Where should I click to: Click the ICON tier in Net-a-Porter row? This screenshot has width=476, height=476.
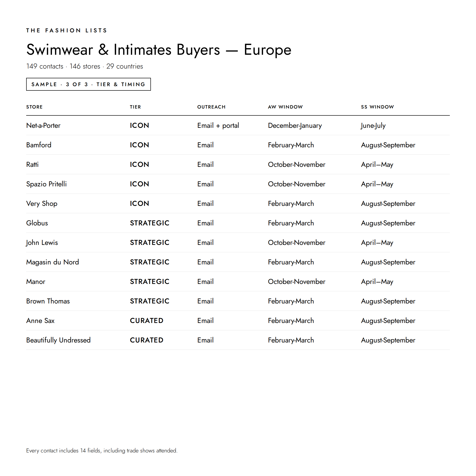pyautogui.click(x=139, y=125)
